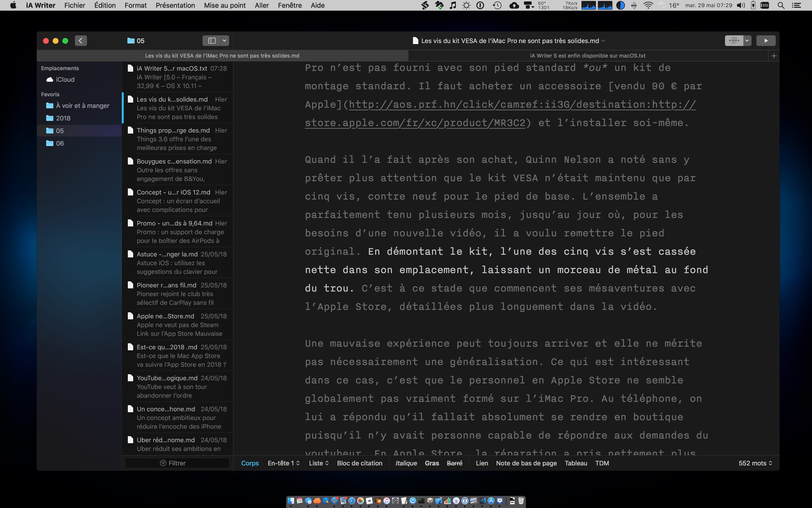This screenshot has height=508, width=812.
Task: Open the YouTube...ogique.md file
Action: point(178,386)
